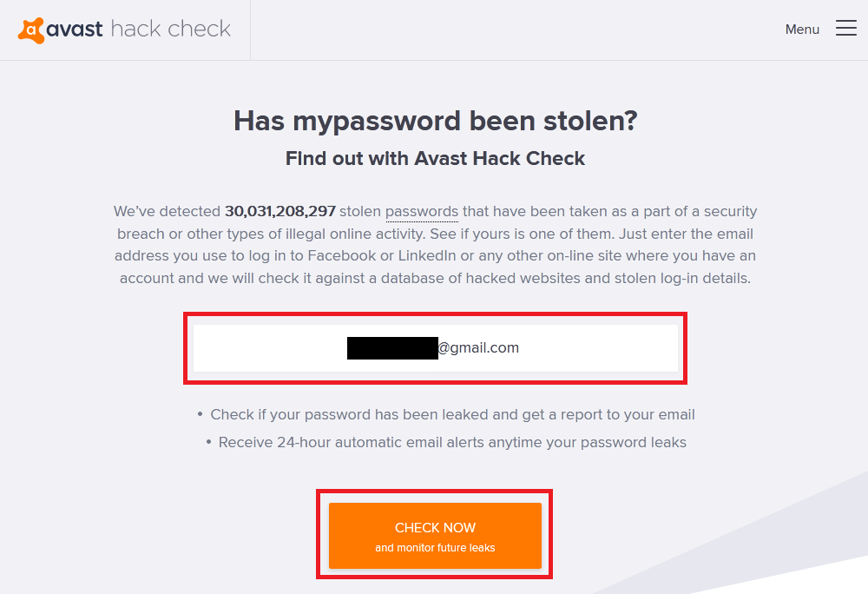Click the "Receive 24-hour automatic email alerts" bullet
Viewport: 868px width, 594px height.
tap(451, 442)
